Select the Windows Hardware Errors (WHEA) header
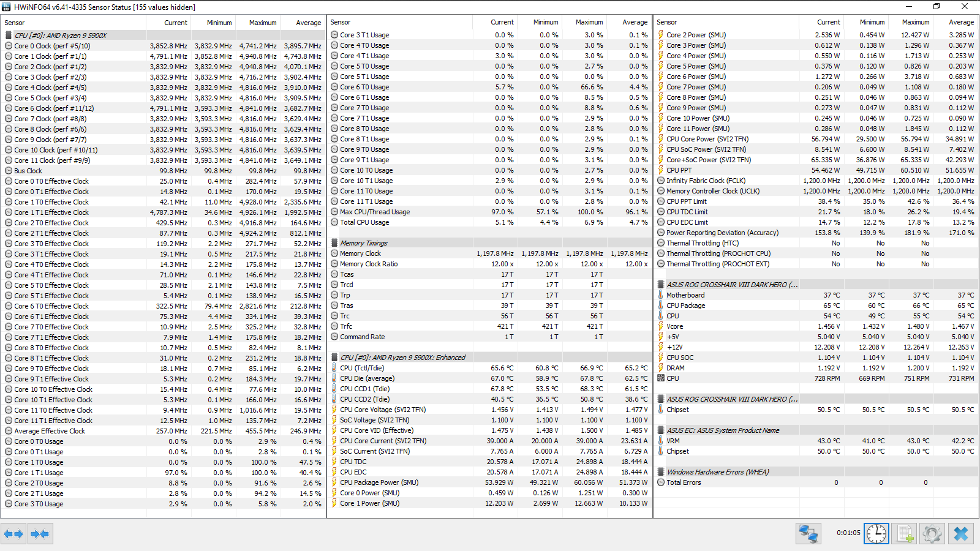 tap(816, 472)
